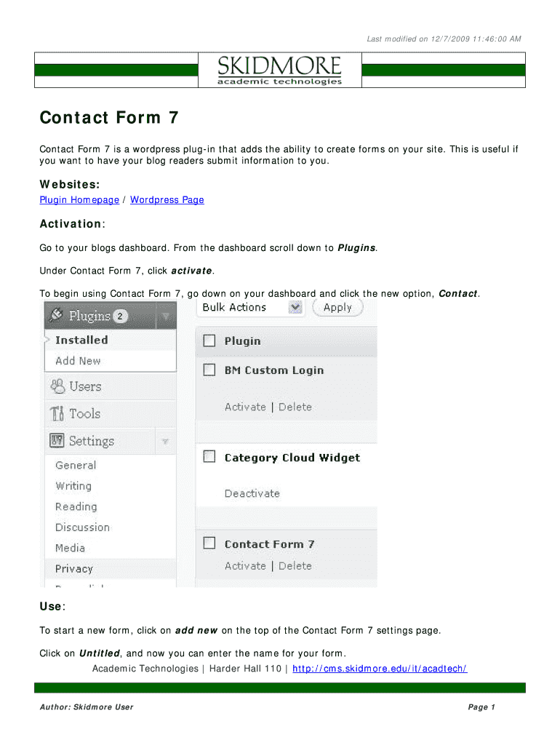This screenshot has height=745, width=560.
Task: Collapse the Plugins menu arrow
Action: [166, 316]
